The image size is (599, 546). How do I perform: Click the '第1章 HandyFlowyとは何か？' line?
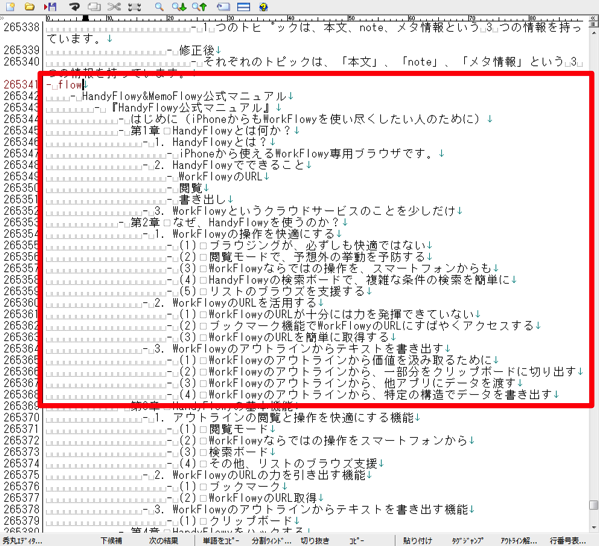211,131
